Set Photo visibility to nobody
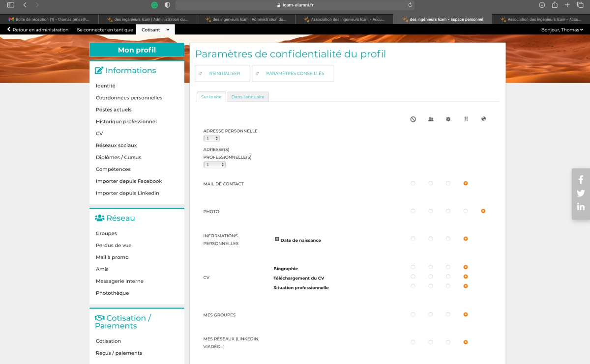 click(x=413, y=211)
